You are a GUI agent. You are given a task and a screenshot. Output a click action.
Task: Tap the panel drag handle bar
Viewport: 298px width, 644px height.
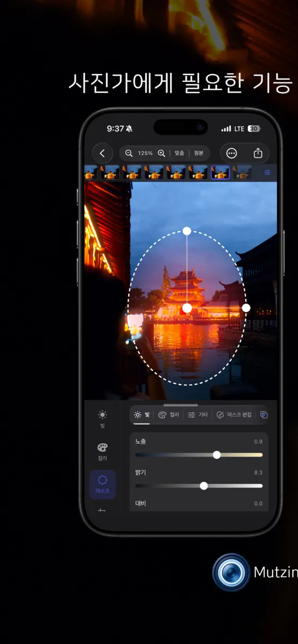tap(180, 405)
